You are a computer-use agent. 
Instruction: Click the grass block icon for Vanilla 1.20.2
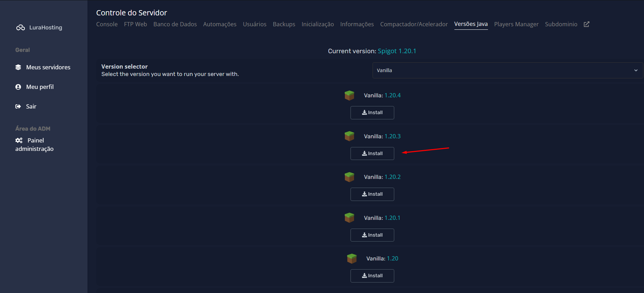(349, 177)
